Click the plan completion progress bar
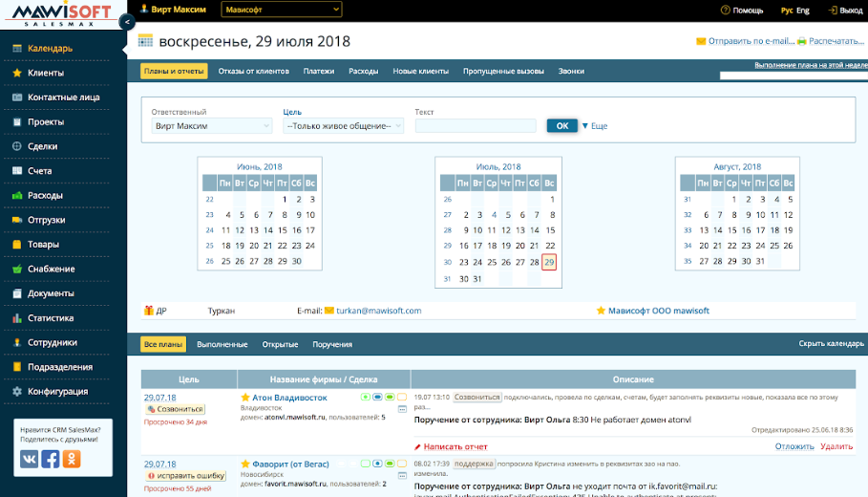868x497 pixels. [x=794, y=76]
